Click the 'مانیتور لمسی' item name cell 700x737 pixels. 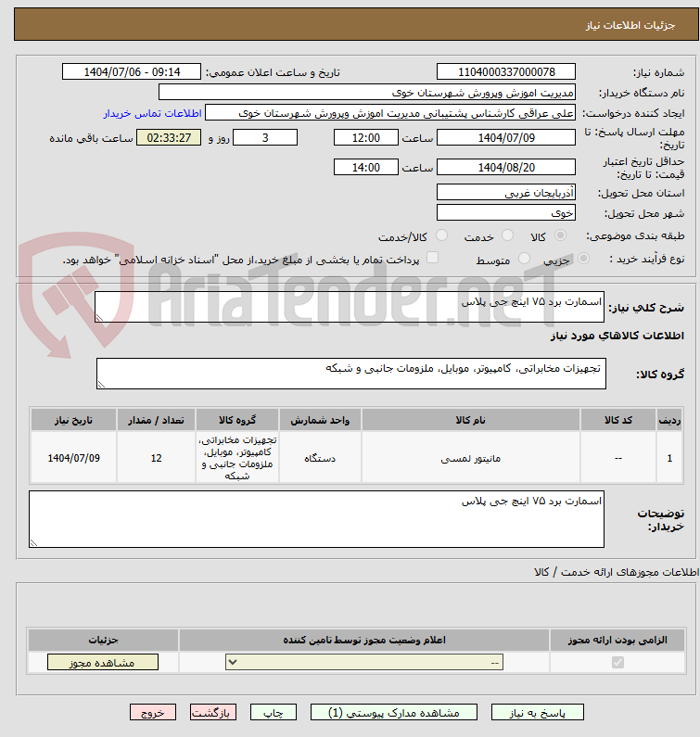471,458
